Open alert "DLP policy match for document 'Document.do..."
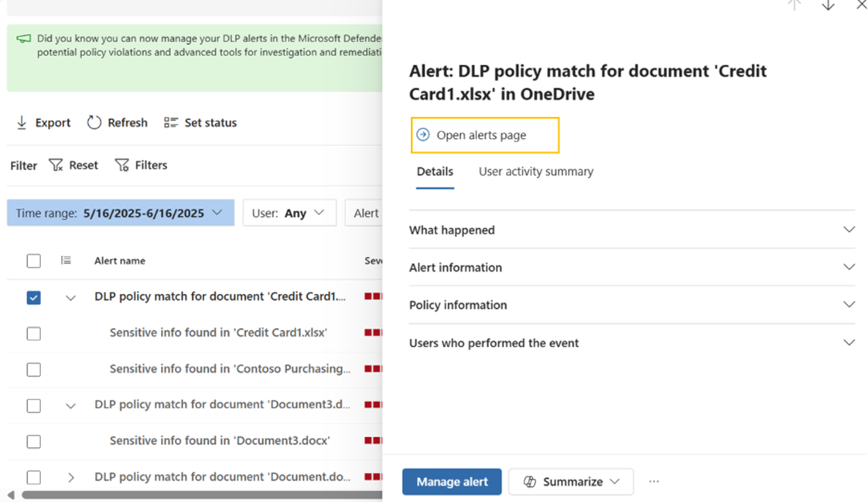The image size is (868, 502). [222, 476]
